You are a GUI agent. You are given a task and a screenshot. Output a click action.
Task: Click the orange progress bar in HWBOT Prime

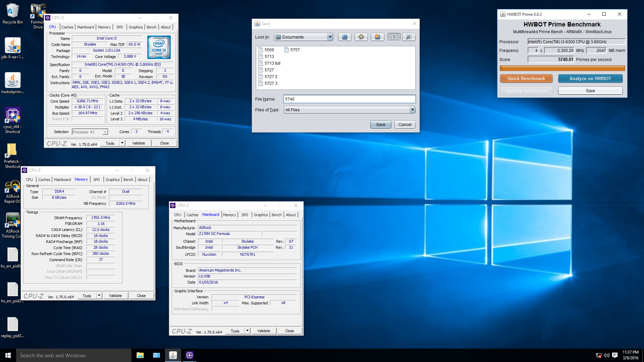[562, 68]
